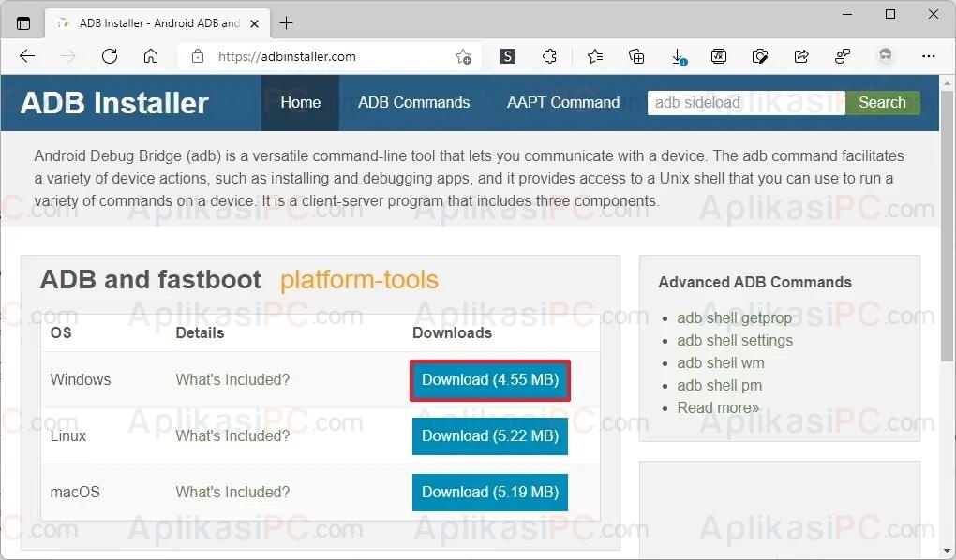The height and width of the screenshot is (560, 956).
Task: Click the scrollbar up arrow
Action: click(x=947, y=82)
